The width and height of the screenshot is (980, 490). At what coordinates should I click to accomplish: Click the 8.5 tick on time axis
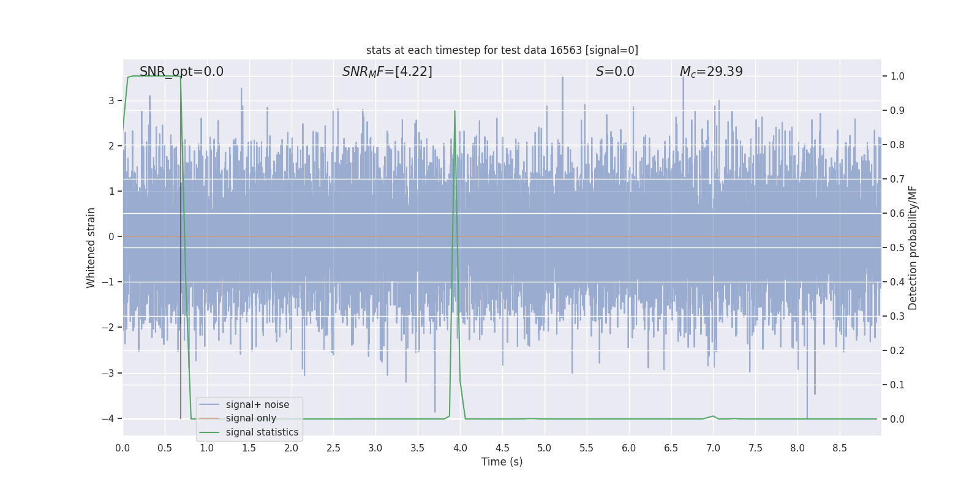point(840,448)
